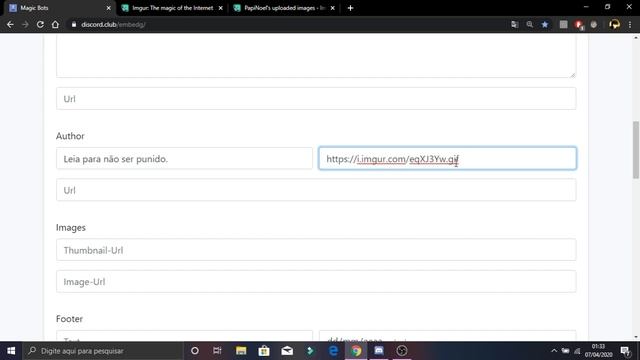
Task: Click the Url field under Author
Action: 316,190
